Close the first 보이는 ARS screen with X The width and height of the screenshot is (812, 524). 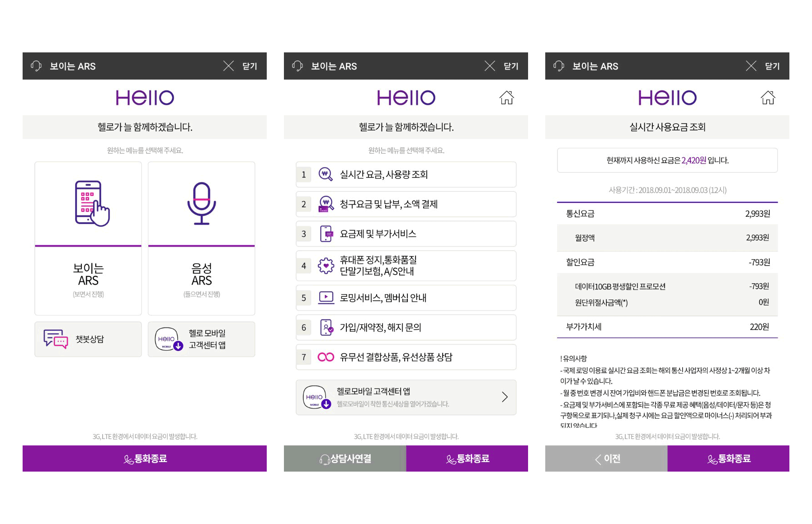[x=228, y=66]
